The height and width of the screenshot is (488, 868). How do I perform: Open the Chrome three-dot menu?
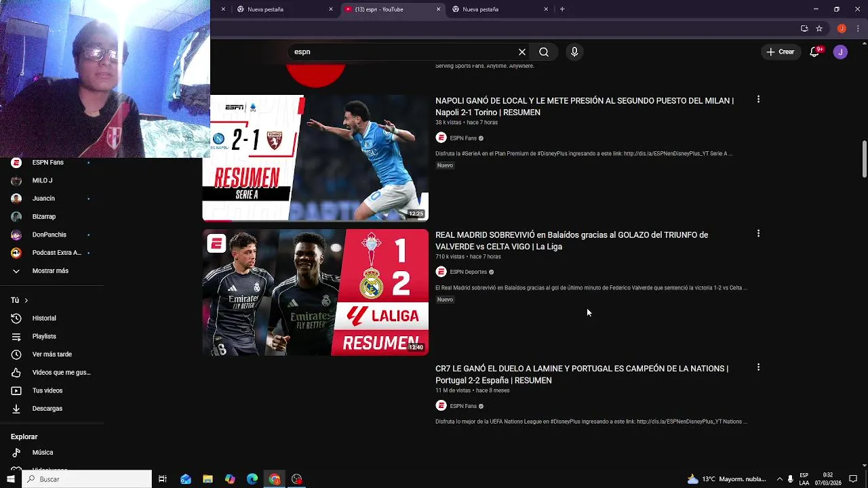858,28
